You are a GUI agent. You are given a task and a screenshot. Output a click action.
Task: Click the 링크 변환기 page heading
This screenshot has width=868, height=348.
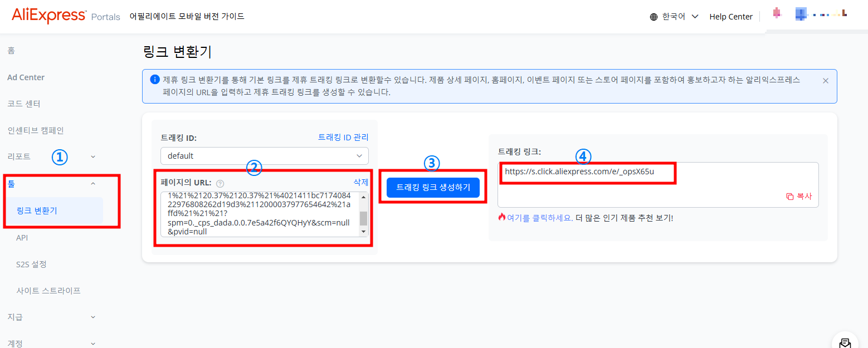pos(177,52)
